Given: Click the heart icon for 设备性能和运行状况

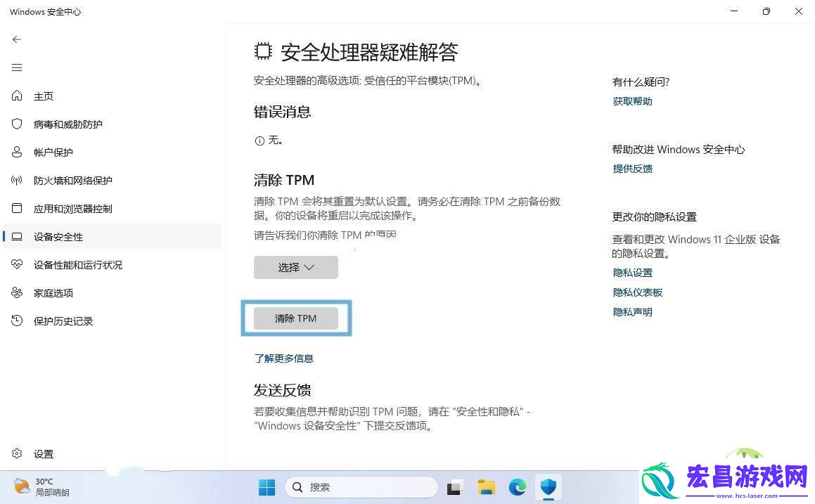Looking at the screenshot, I should pyautogui.click(x=17, y=264).
